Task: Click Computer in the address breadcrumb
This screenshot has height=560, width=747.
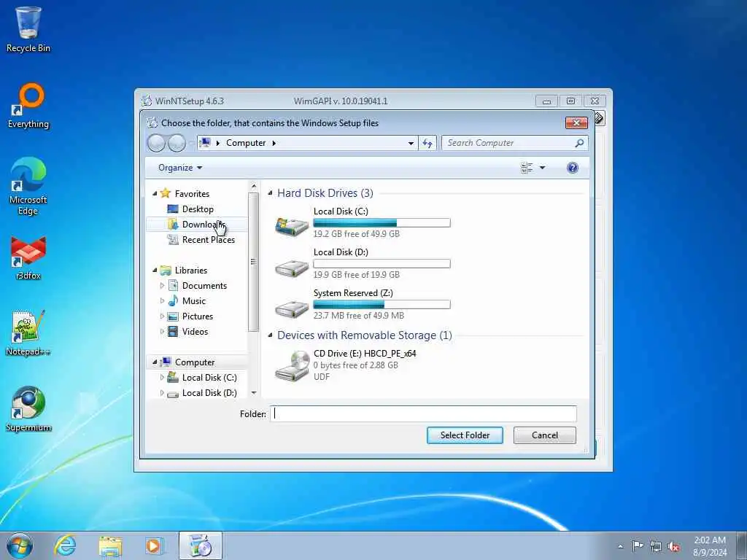Action: pos(246,143)
